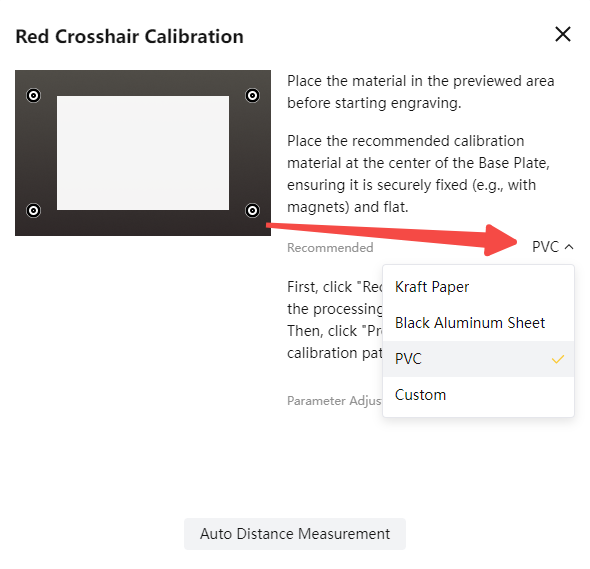Click the Red Crosshair Calibration title
590x569 pixels.
coord(129,37)
